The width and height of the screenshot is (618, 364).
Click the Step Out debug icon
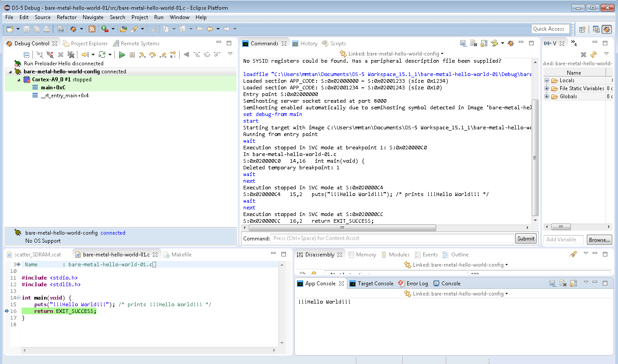163,55
